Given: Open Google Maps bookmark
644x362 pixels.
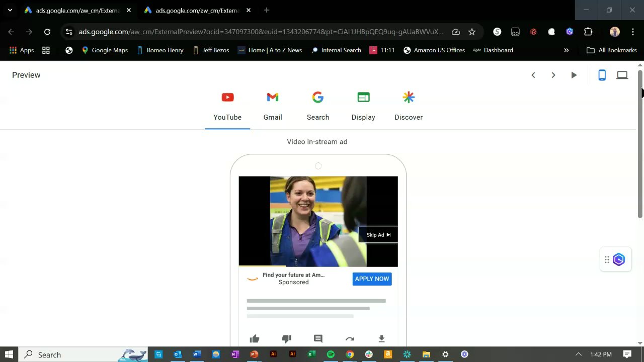Looking at the screenshot, I should click(x=105, y=50).
